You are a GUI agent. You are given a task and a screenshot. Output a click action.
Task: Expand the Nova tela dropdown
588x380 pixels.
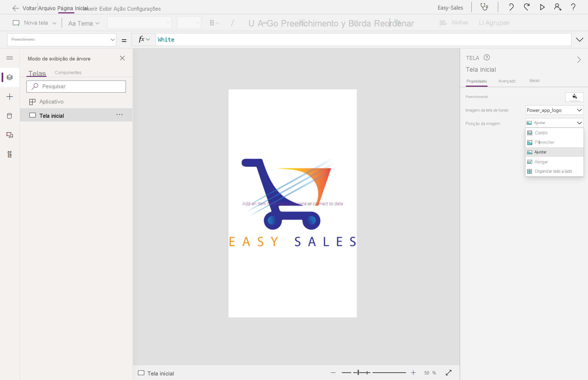pos(54,23)
